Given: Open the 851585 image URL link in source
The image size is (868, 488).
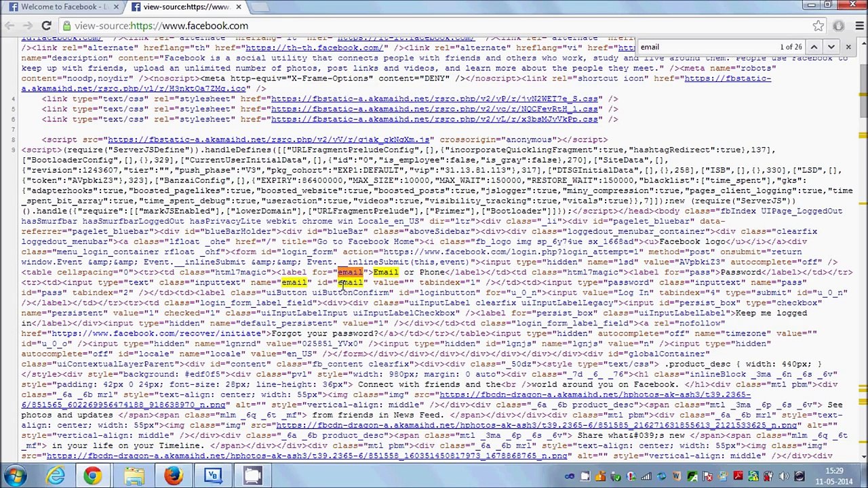Looking at the screenshot, I should (536, 426).
